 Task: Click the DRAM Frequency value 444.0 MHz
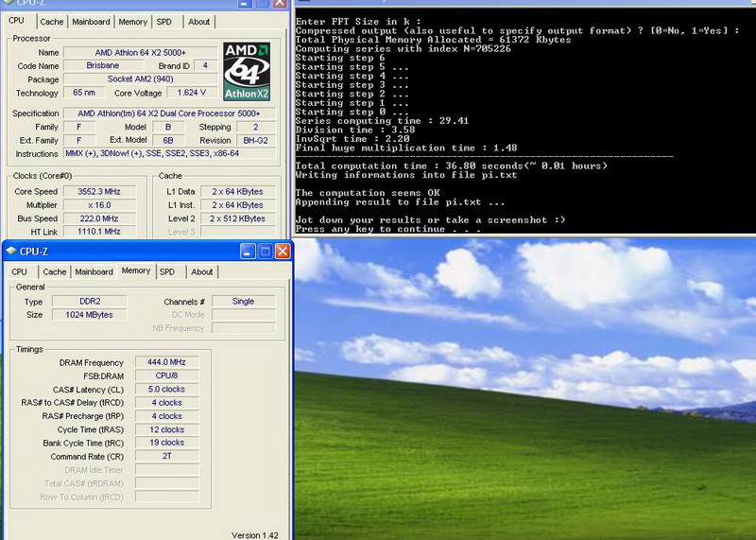coord(167,362)
